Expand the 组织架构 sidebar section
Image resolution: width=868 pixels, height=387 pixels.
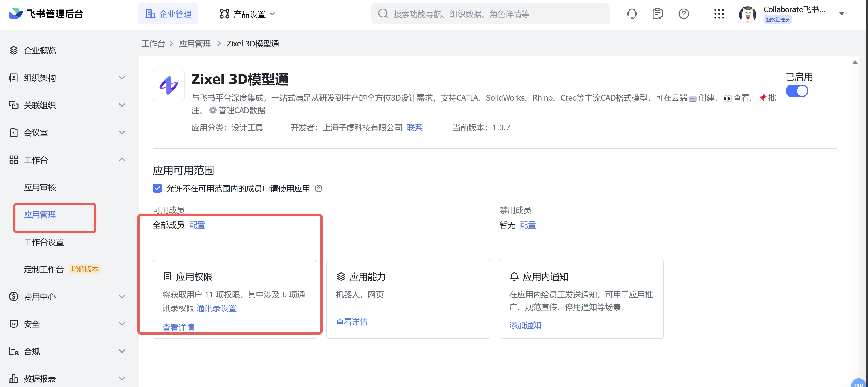[122, 78]
